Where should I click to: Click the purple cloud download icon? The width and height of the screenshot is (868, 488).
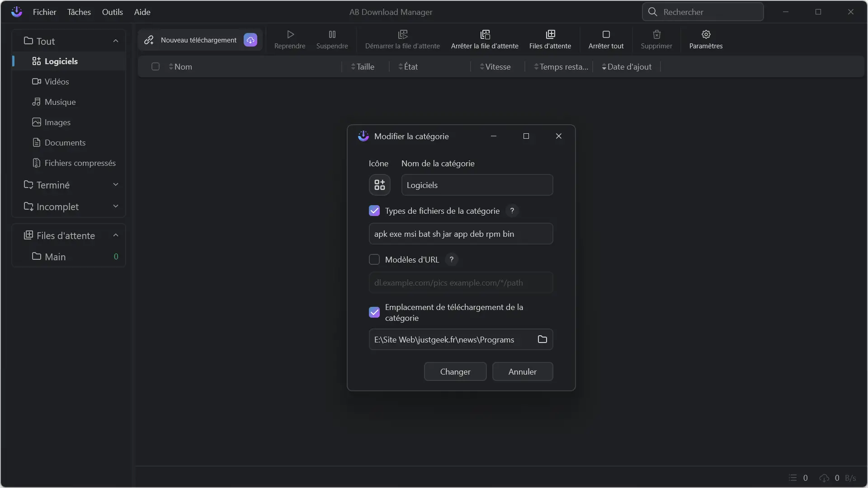click(x=250, y=40)
